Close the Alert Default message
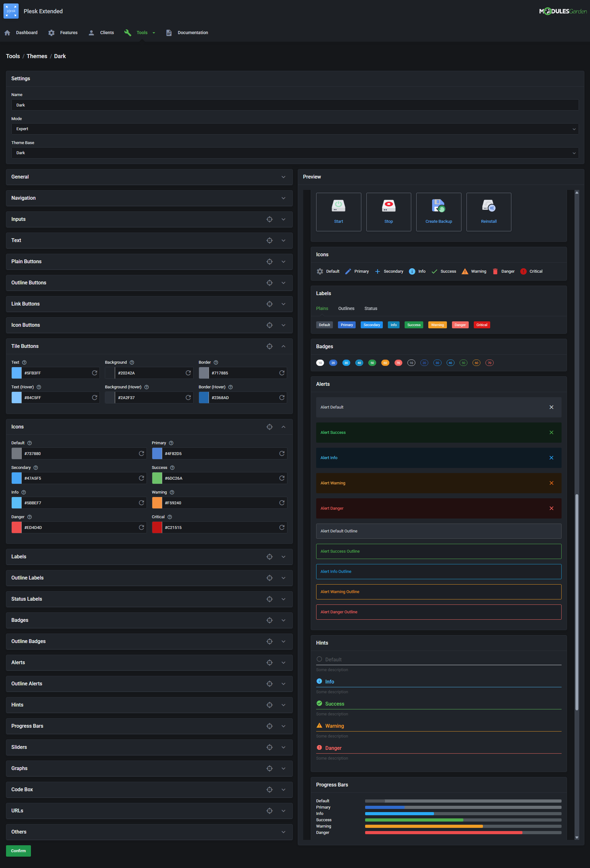This screenshot has height=868, width=590. [x=551, y=407]
